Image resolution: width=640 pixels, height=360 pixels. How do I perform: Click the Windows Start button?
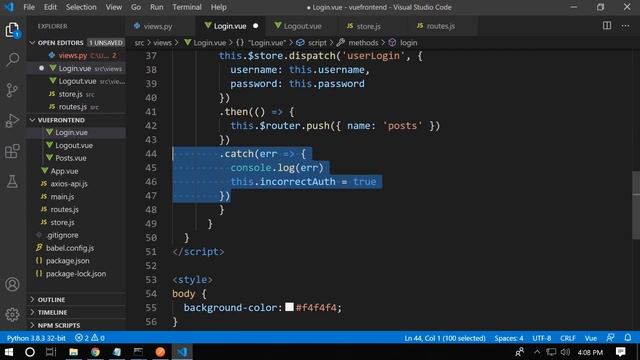click(x=8, y=352)
